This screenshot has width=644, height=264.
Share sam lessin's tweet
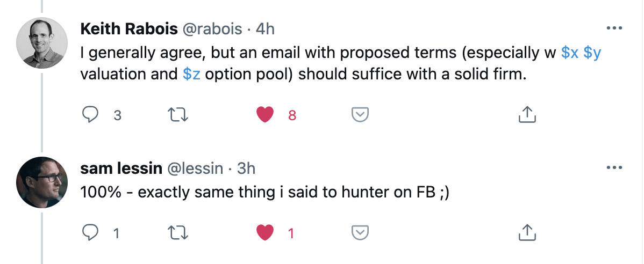pos(527,233)
